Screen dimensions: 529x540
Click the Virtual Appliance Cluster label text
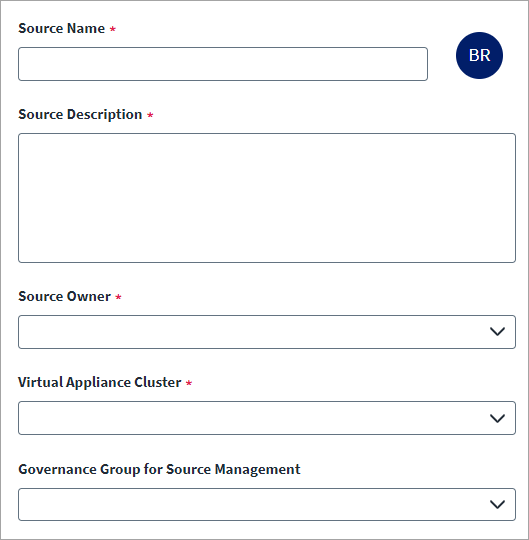pos(100,383)
